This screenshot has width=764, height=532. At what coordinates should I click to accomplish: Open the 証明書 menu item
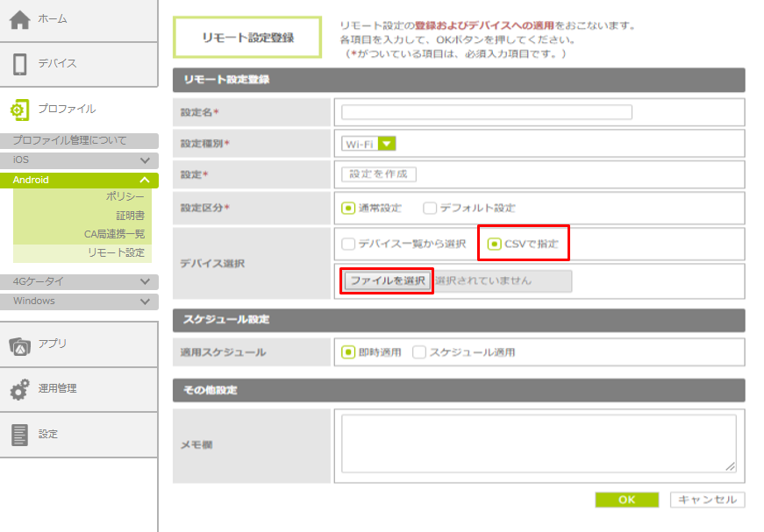130,216
